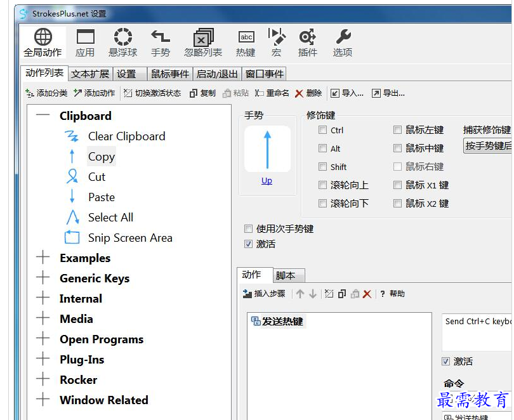Open 帮助 help in steps toolbar
Viewport: 514px width, 420px height.
(392, 294)
